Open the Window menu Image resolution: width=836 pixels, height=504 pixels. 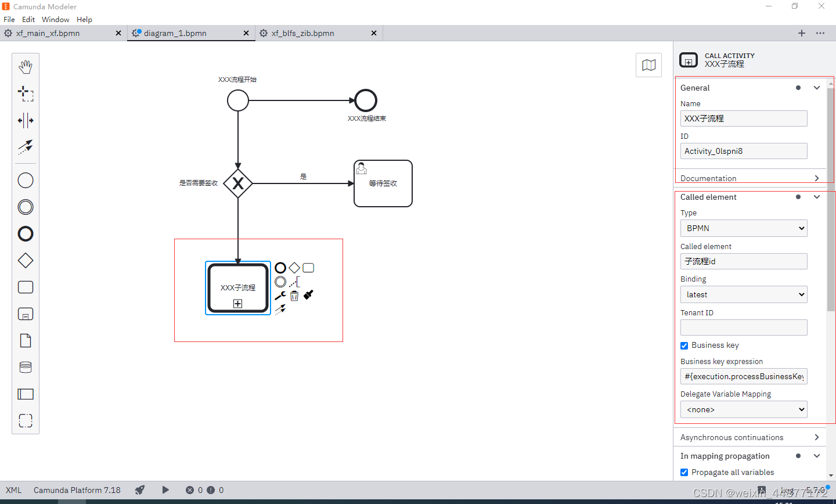[56, 19]
